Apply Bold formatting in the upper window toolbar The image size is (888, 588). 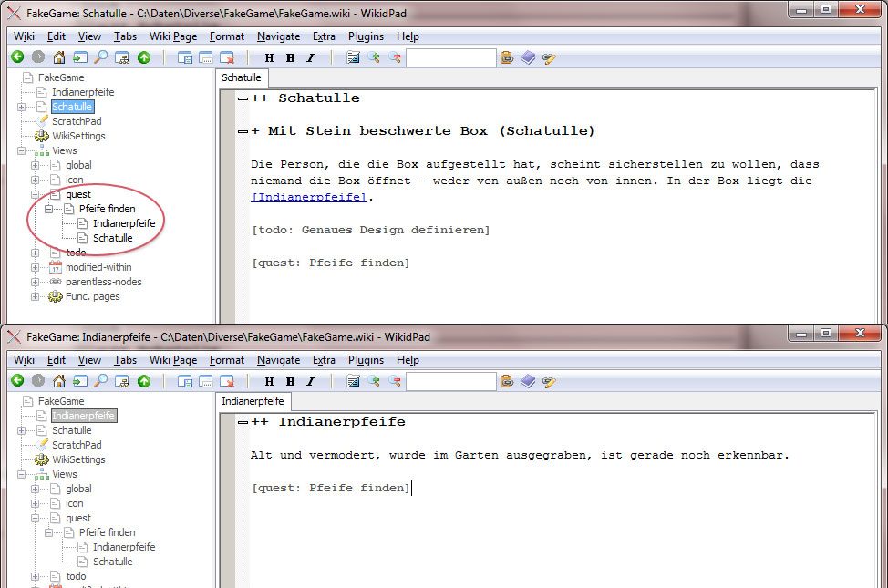(x=290, y=57)
